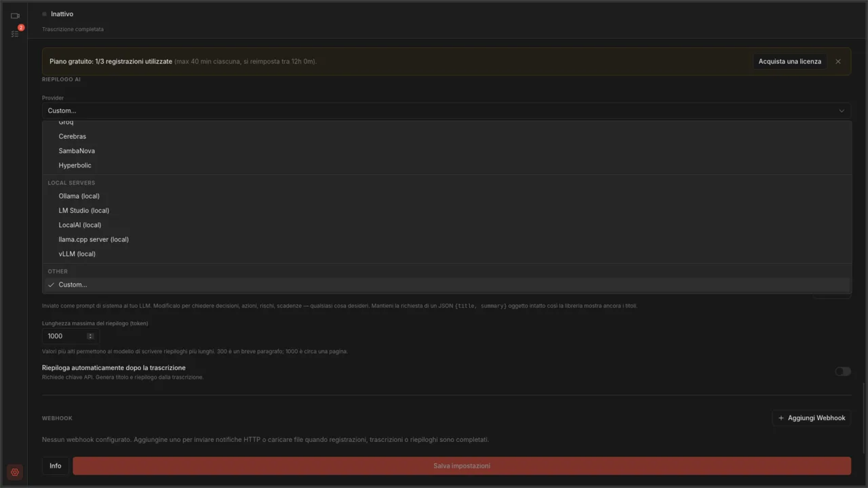The width and height of the screenshot is (868, 488).
Task: Open settings via the red gear icon
Action: pyautogui.click(x=15, y=472)
